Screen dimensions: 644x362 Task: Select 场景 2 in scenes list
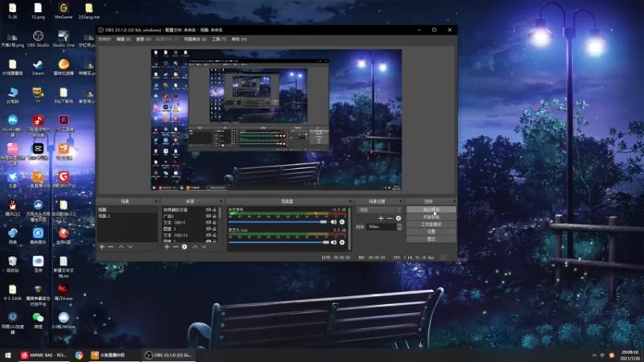click(127, 216)
